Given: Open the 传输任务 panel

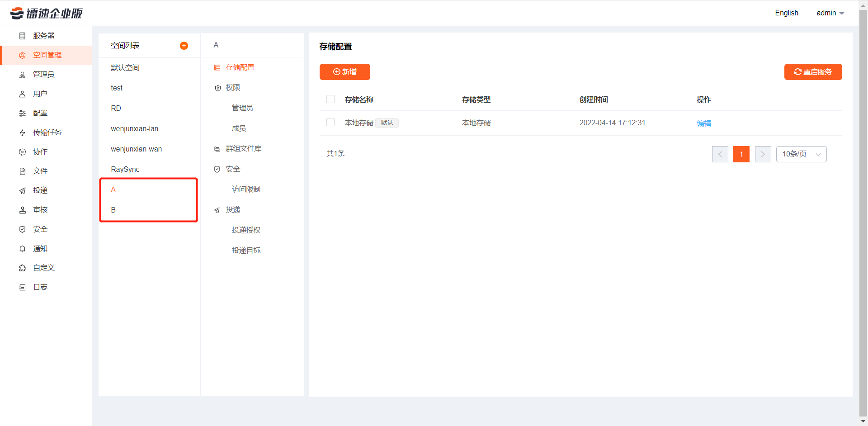Looking at the screenshot, I should tap(45, 132).
